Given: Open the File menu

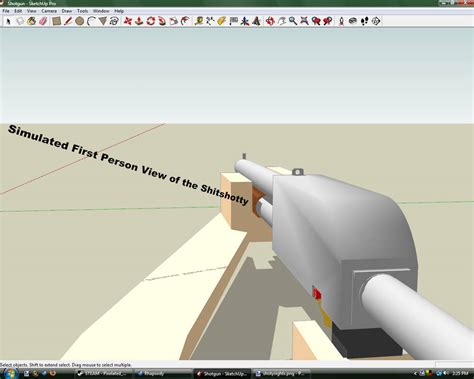Looking at the screenshot, I should (x=6, y=11).
